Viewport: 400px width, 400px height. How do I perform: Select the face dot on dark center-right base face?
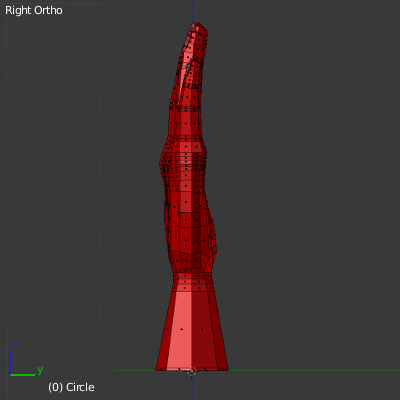coord(202,329)
